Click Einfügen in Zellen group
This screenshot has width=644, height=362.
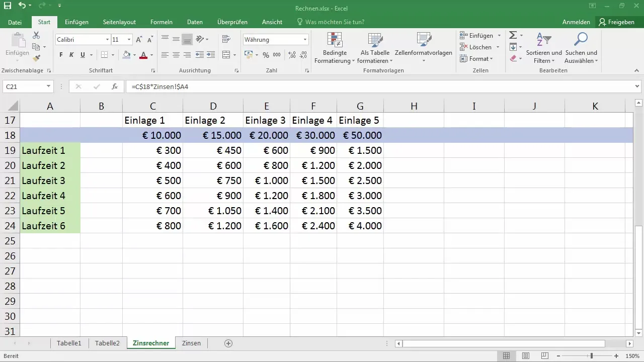[480, 36]
